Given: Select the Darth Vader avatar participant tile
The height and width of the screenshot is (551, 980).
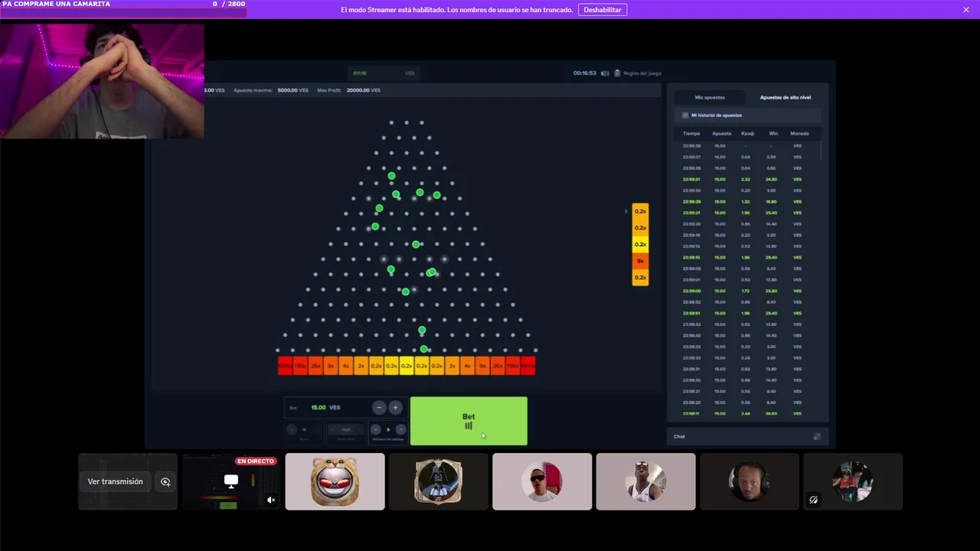Looking at the screenshot, I should (439, 481).
